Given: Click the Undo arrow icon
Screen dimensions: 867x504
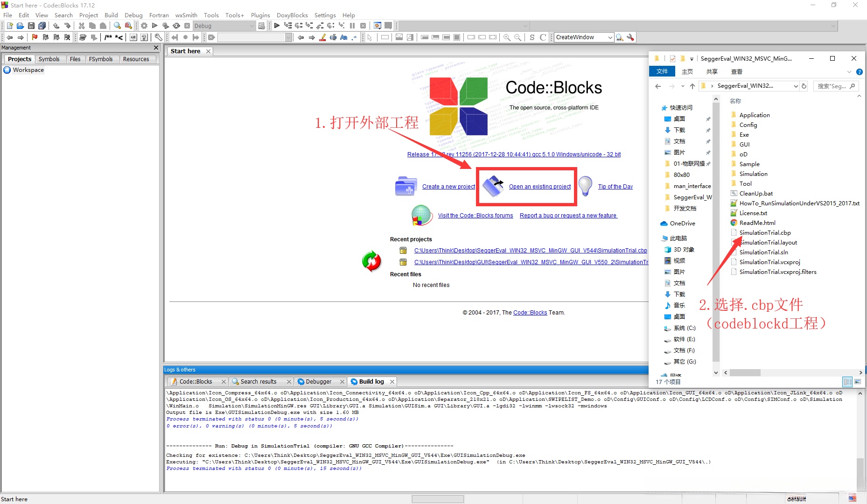Looking at the screenshot, I should click(56, 26).
